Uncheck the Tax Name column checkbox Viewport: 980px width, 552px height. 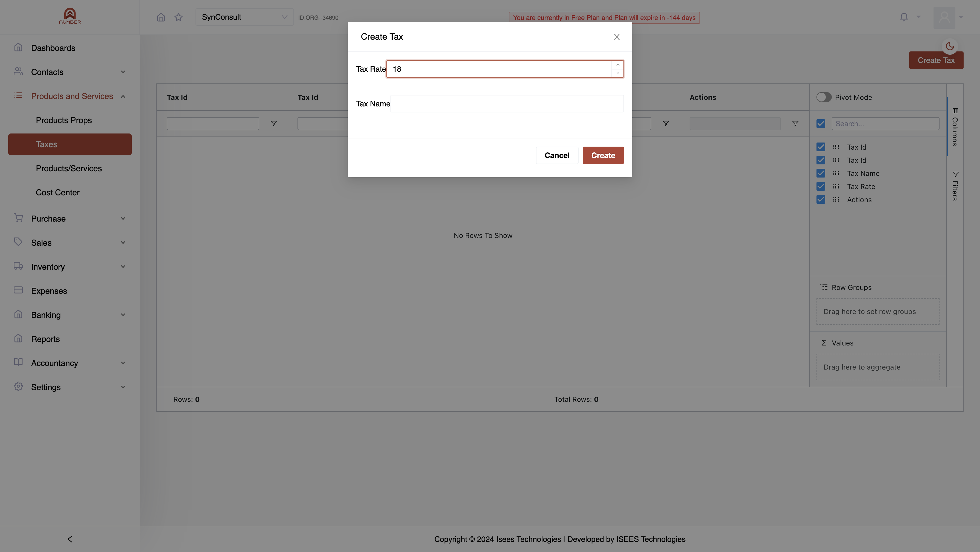point(821,173)
